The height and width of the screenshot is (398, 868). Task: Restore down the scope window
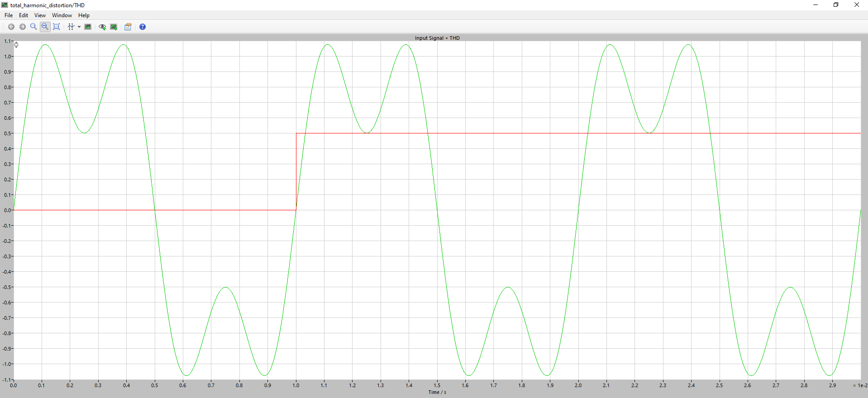point(836,5)
